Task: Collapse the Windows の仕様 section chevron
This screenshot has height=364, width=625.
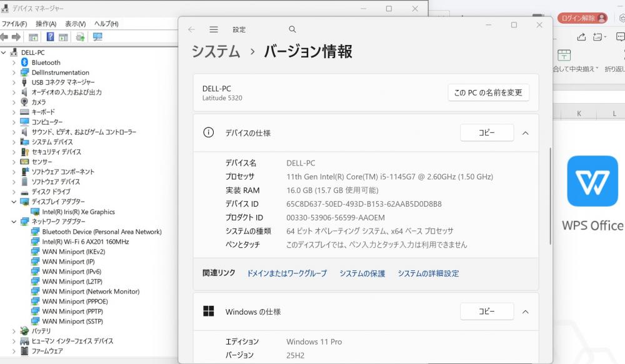Action: coord(525,312)
